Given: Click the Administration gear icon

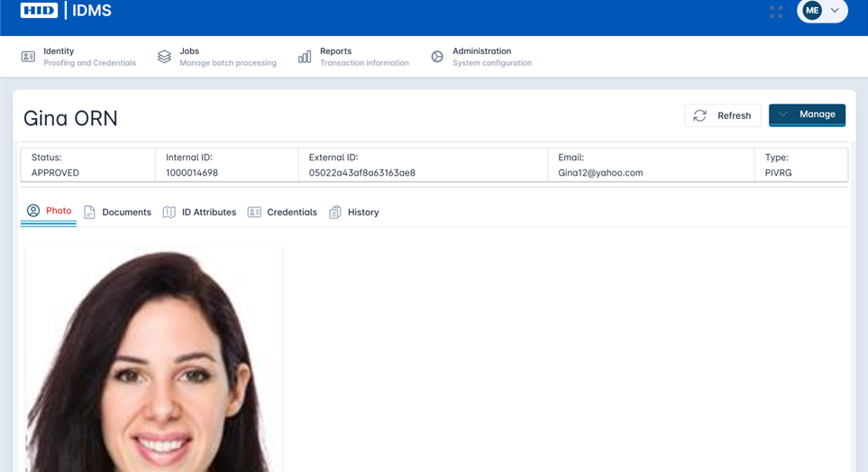Looking at the screenshot, I should click(x=437, y=57).
